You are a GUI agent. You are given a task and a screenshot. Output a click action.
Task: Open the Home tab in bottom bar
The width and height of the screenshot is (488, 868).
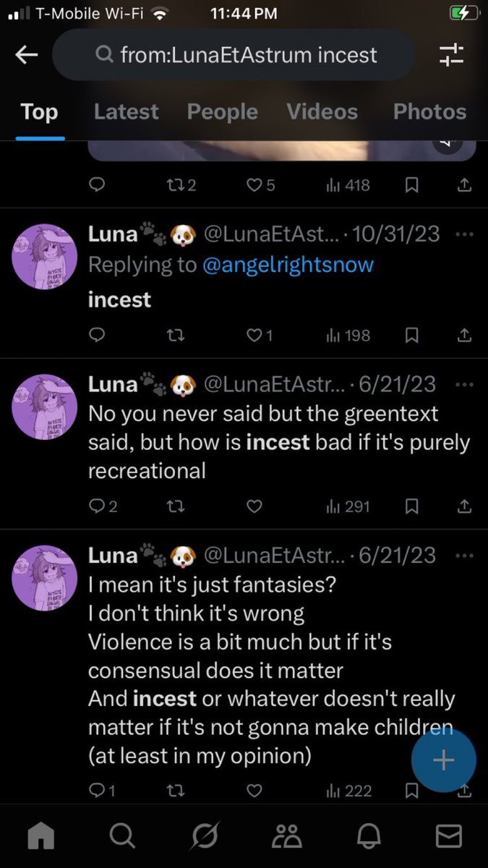click(x=40, y=836)
